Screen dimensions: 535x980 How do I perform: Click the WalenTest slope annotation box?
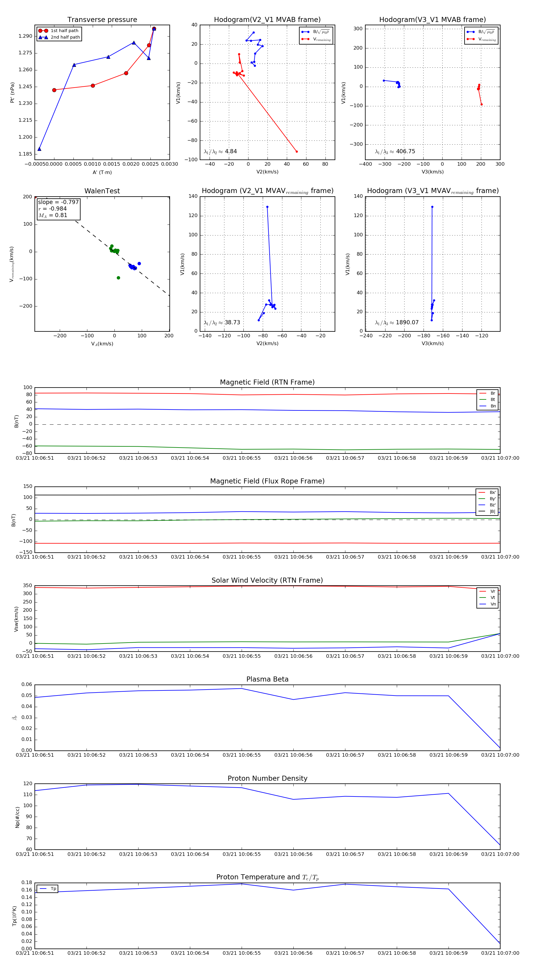(x=58, y=208)
